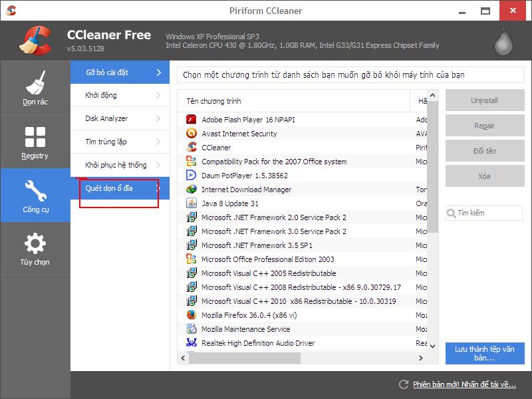The width and height of the screenshot is (532, 399).
Task: Open Disk Analyzer tool
Action: pos(120,118)
